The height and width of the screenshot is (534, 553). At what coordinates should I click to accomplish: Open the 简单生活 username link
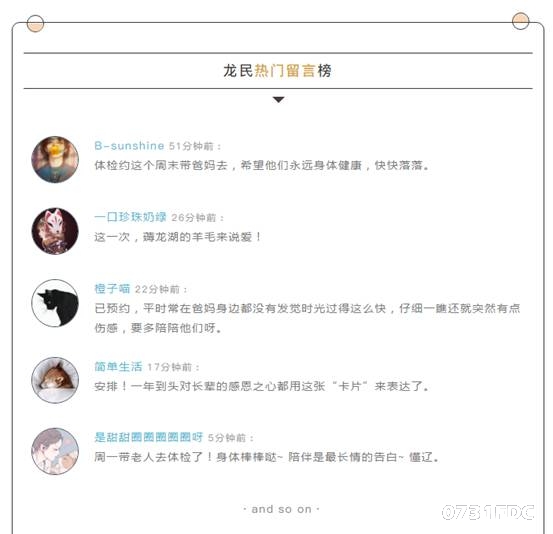[x=118, y=366]
